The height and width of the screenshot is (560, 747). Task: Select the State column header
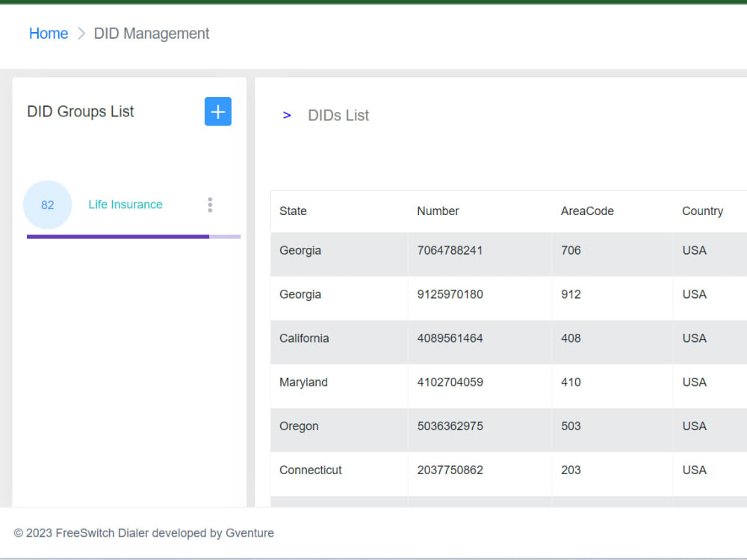293,211
